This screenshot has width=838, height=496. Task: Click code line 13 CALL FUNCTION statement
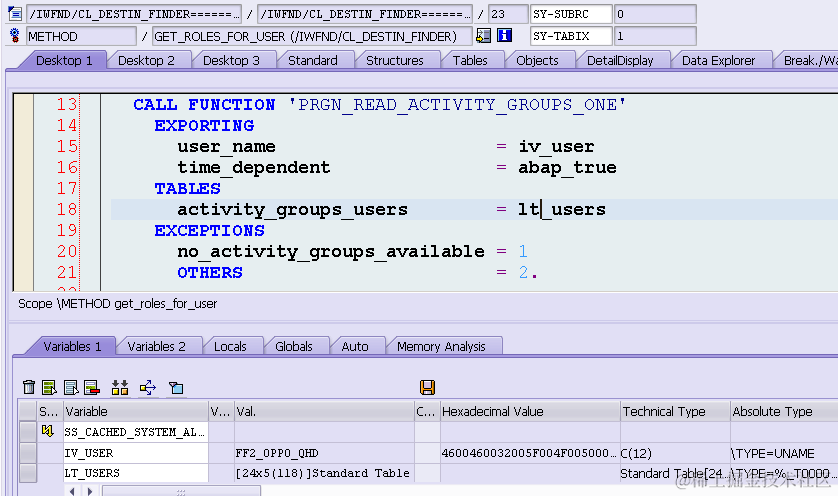(x=379, y=104)
